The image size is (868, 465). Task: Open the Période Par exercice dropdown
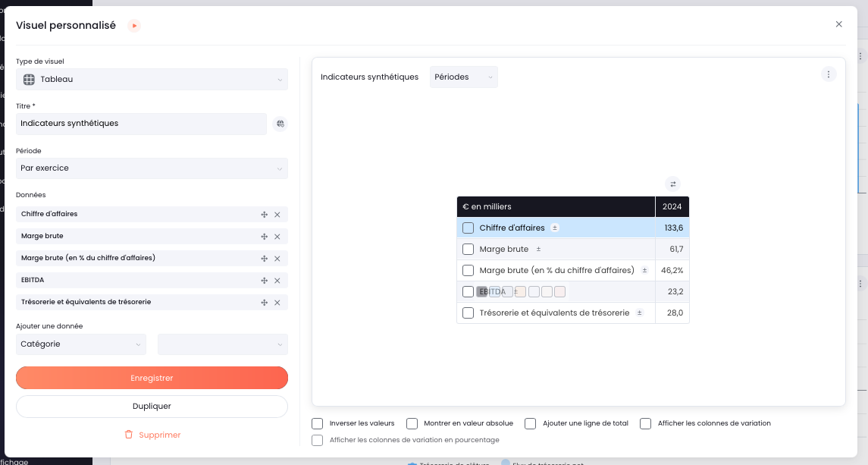click(x=152, y=168)
